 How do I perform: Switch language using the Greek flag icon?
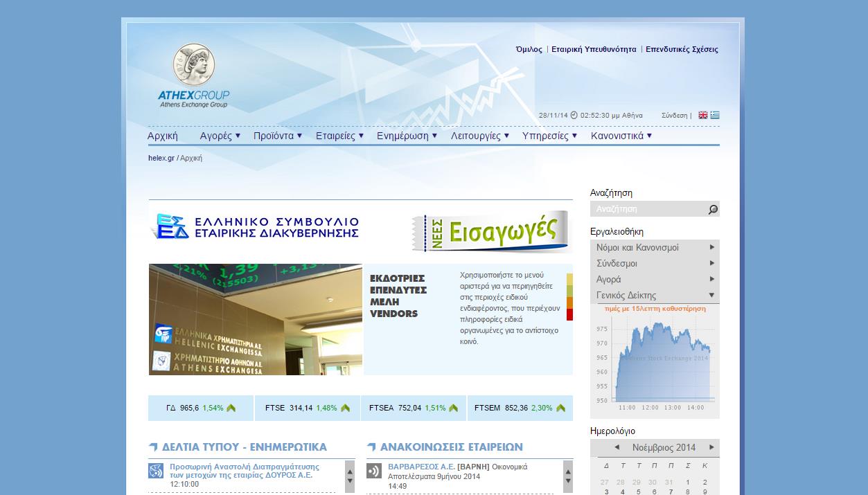[x=715, y=116]
